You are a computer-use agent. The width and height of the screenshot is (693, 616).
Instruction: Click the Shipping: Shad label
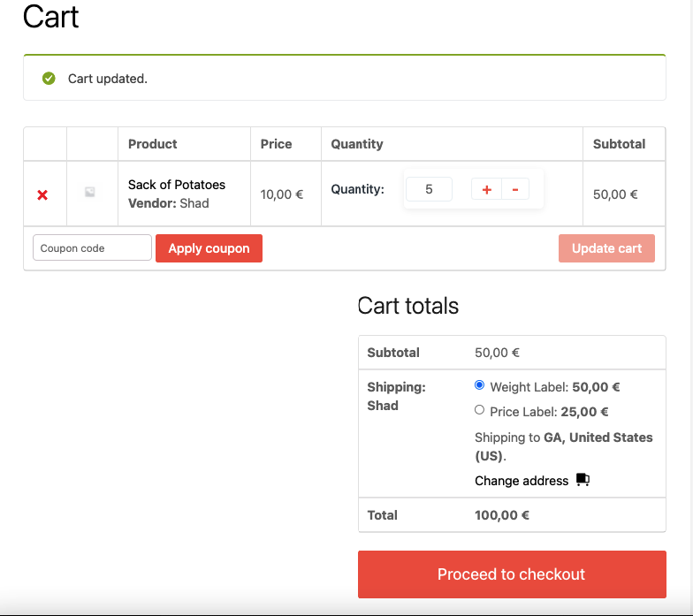pyautogui.click(x=396, y=396)
